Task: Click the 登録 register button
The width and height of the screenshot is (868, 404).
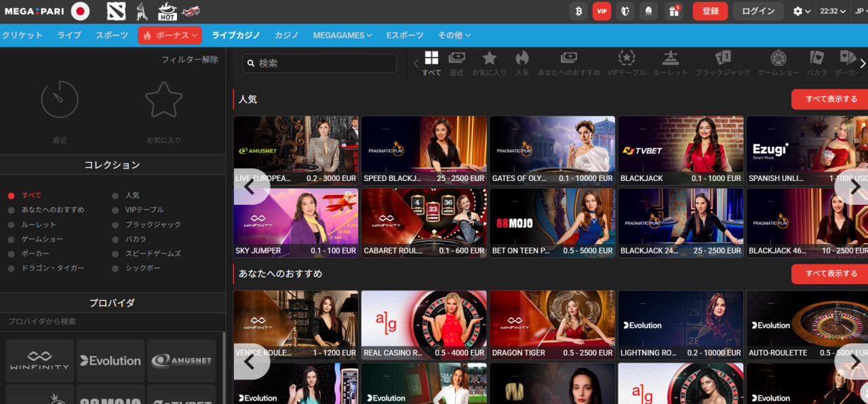Action: point(710,11)
